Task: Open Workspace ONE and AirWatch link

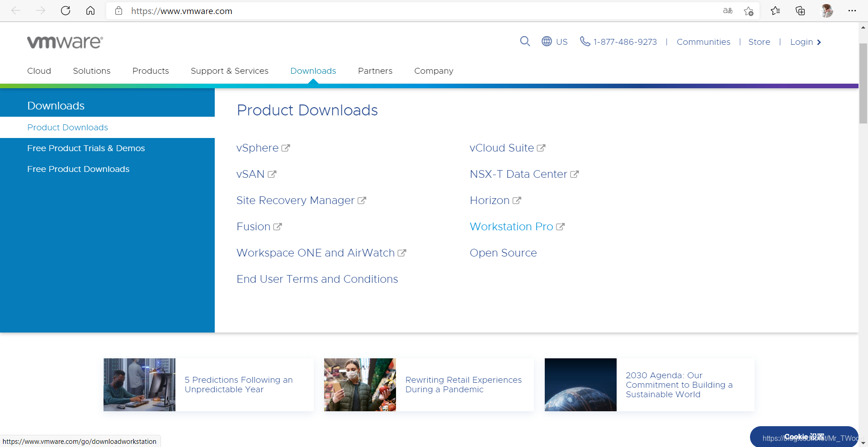Action: [316, 253]
